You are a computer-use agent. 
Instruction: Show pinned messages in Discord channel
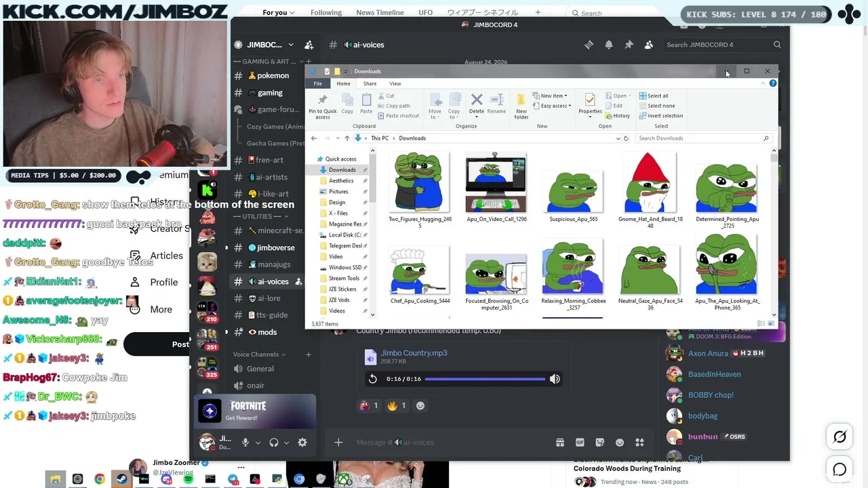[629, 45]
